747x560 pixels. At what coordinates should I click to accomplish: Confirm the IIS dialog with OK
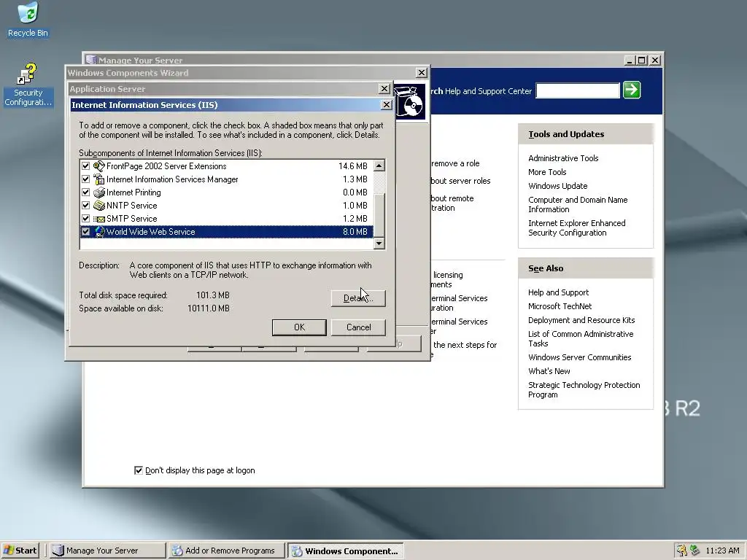click(x=299, y=327)
